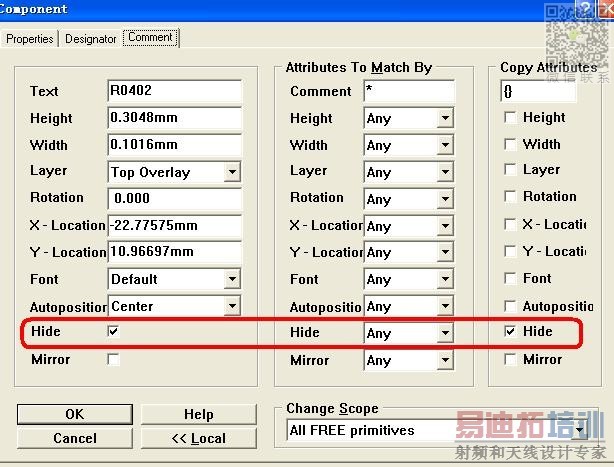The image size is (614, 467).
Task: Confirm with the OK button
Action: pyautogui.click(x=75, y=414)
